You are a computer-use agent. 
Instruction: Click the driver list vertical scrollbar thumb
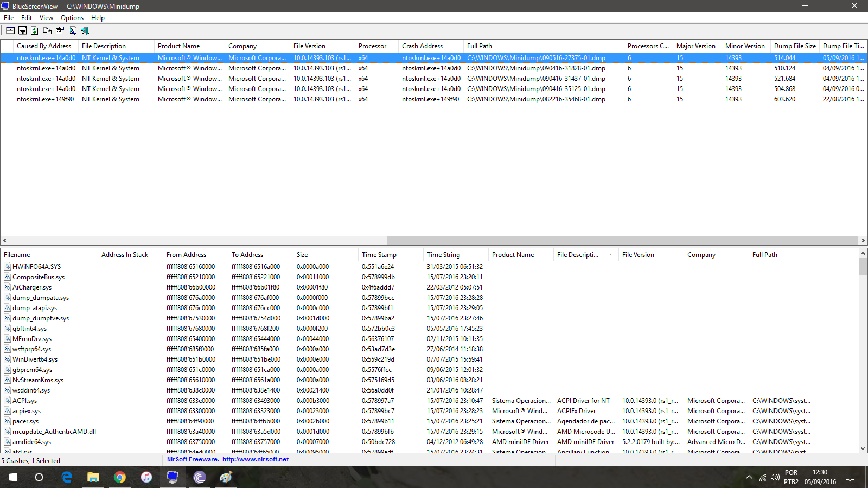point(863,267)
